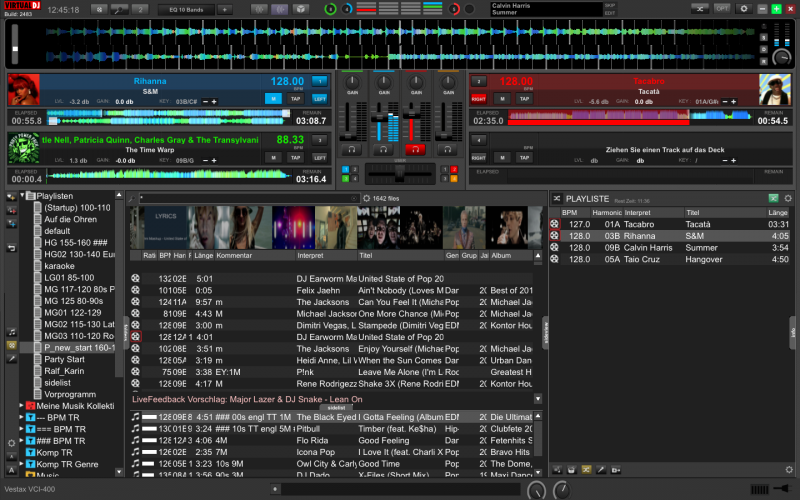800x500 pixels.
Task: Click the crossfader handle in the mixer
Action: pyautogui.click(x=399, y=174)
